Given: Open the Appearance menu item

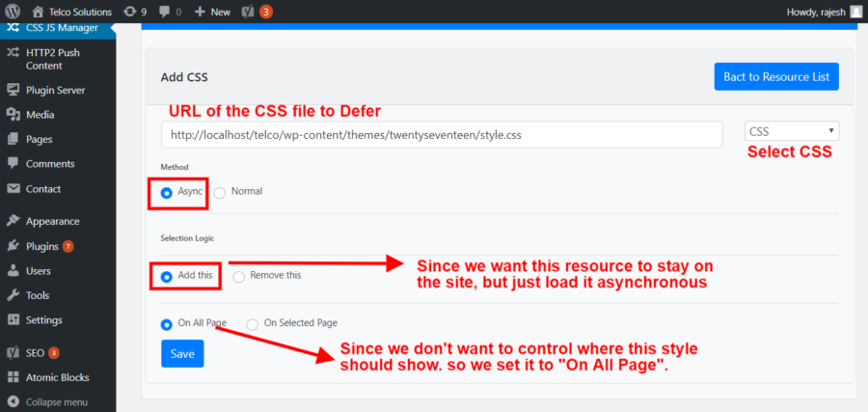Looking at the screenshot, I should pyautogui.click(x=53, y=221).
